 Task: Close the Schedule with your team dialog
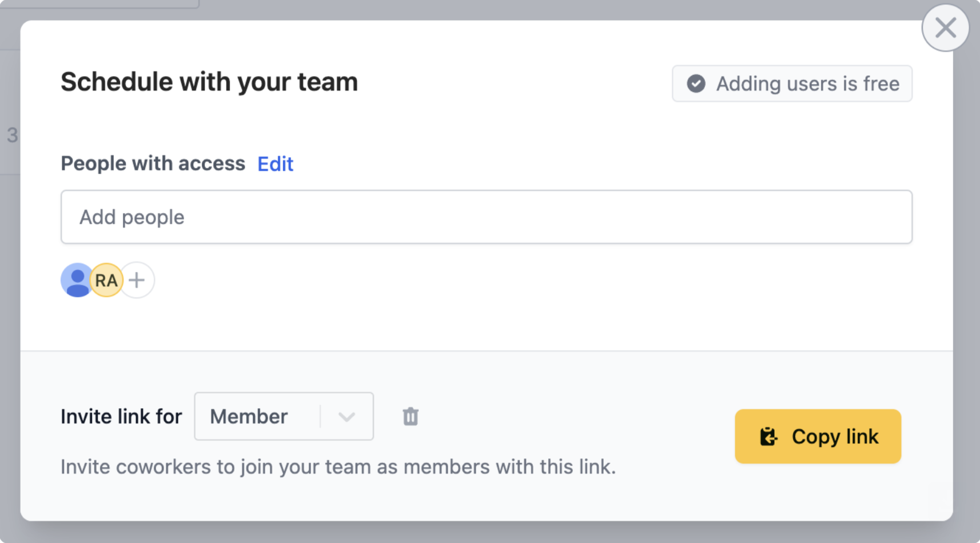(945, 27)
